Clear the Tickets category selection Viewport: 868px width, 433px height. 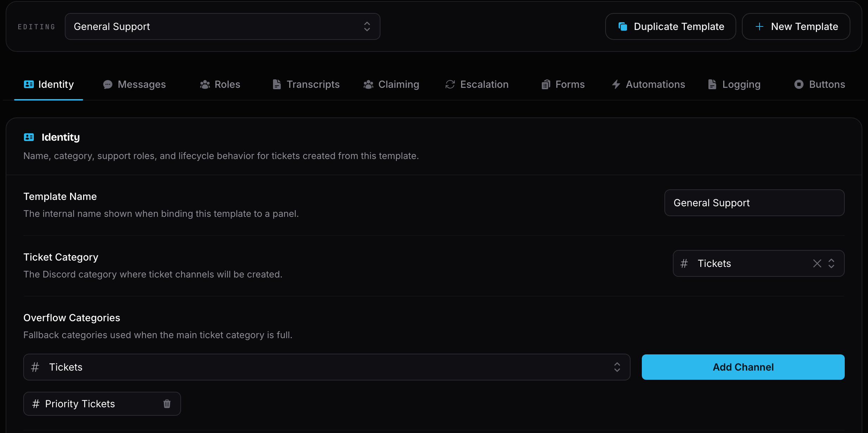point(817,263)
